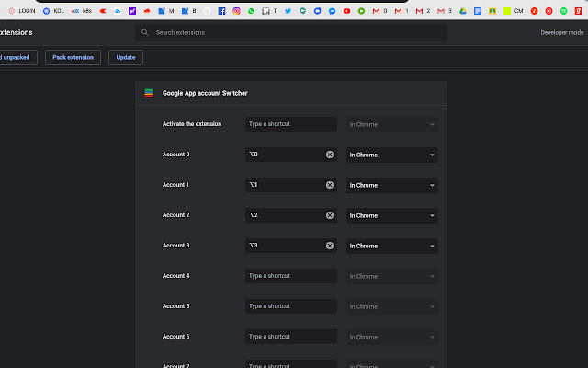Open the blue chat bubble bookmark
Screen dimensions: 588x368
click(317, 11)
